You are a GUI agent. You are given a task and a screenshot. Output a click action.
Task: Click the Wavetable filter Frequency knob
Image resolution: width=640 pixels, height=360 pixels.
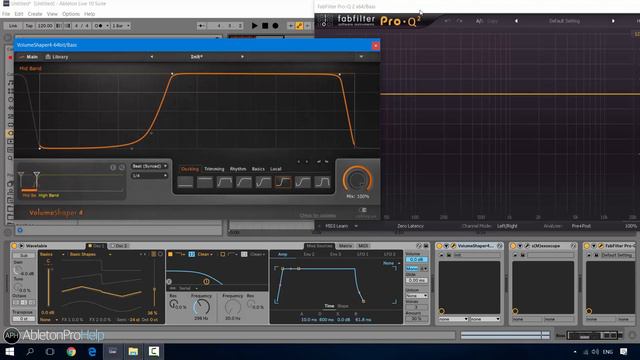coord(201,307)
